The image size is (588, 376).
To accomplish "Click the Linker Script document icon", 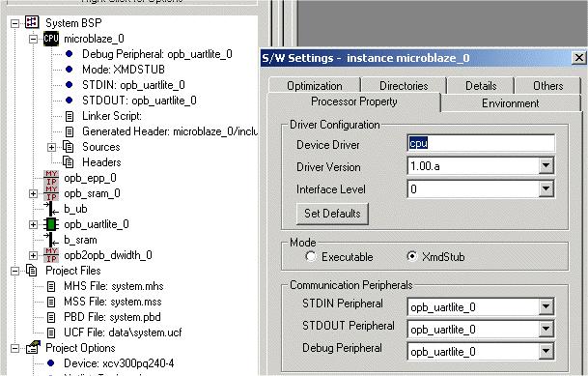I will coord(70,116).
